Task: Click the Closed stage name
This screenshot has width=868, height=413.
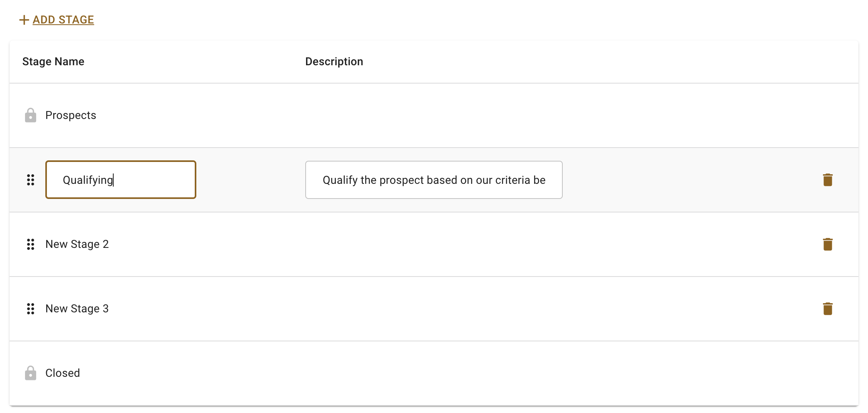Action: (63, 373)
